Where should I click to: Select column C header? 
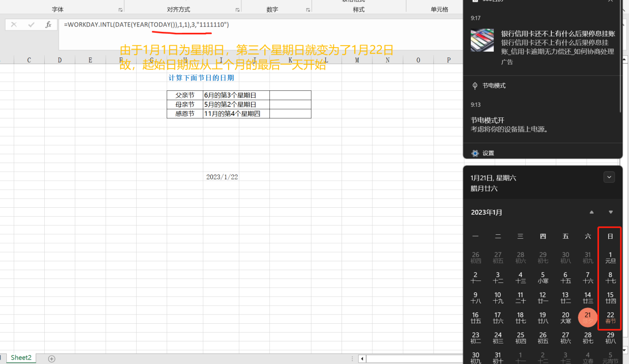(x=29, y=60)
